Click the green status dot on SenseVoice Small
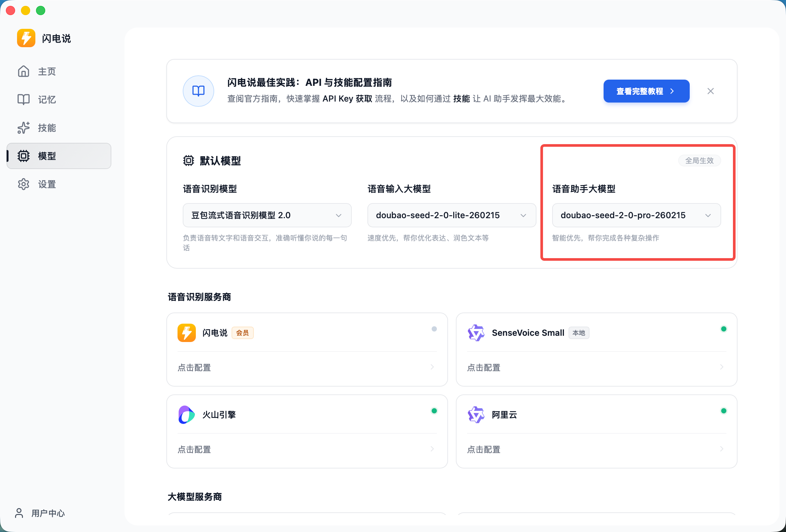This screenshot has height=532, width=786. [724, 329]
